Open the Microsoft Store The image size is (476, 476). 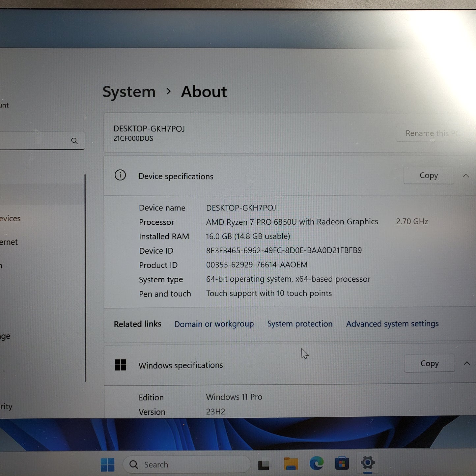point(341,463)
